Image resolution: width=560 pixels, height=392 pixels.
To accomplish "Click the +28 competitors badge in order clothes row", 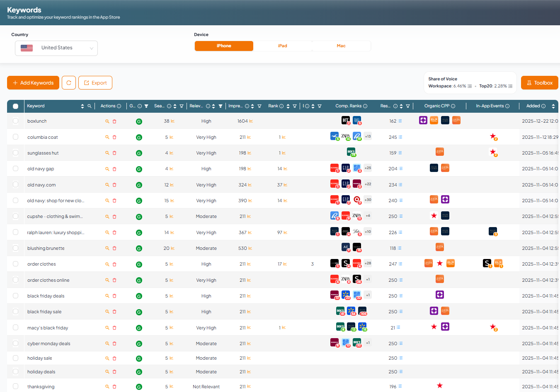I will pos(368,263).
